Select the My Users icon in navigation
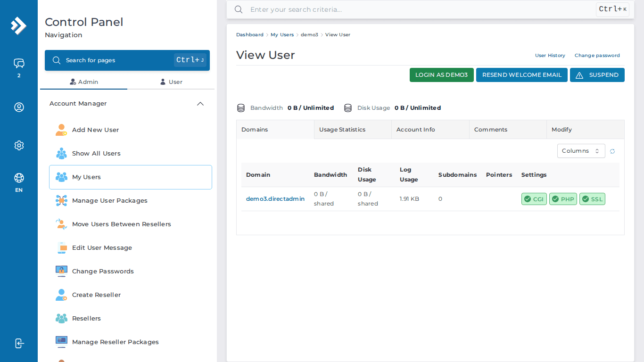 [x=61, y=177]
